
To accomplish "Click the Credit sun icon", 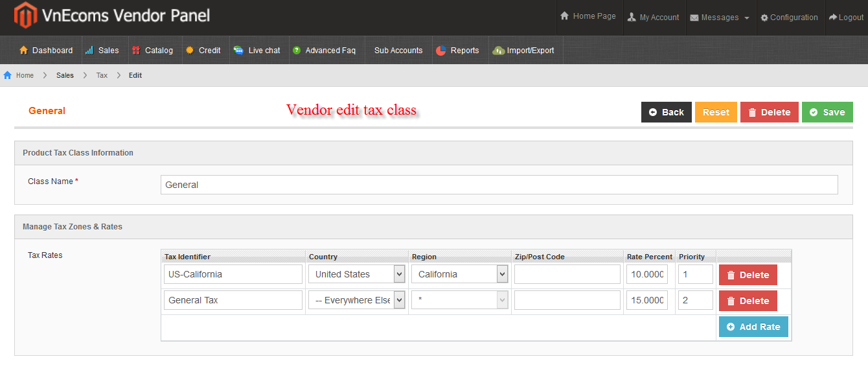I will [190, 50].
